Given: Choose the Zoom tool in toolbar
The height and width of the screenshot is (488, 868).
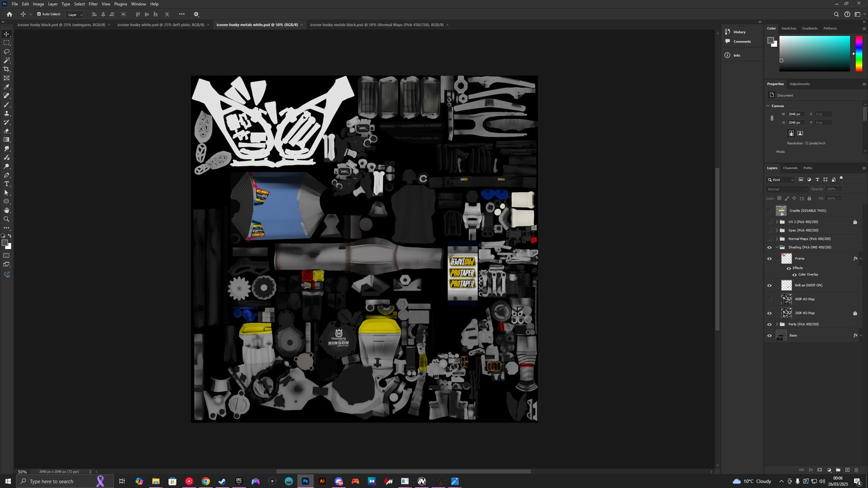Looking at the screenshot, I should (7, 219).
